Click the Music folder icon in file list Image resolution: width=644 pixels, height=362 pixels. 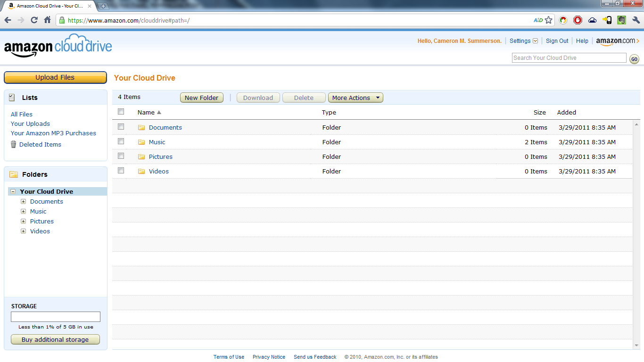[x=141, y=142]
